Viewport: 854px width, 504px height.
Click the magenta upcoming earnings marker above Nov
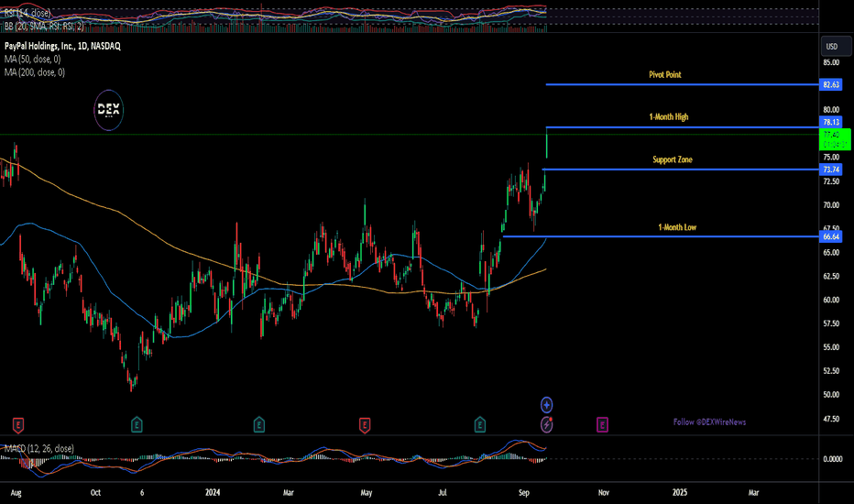tap(602, 425)
